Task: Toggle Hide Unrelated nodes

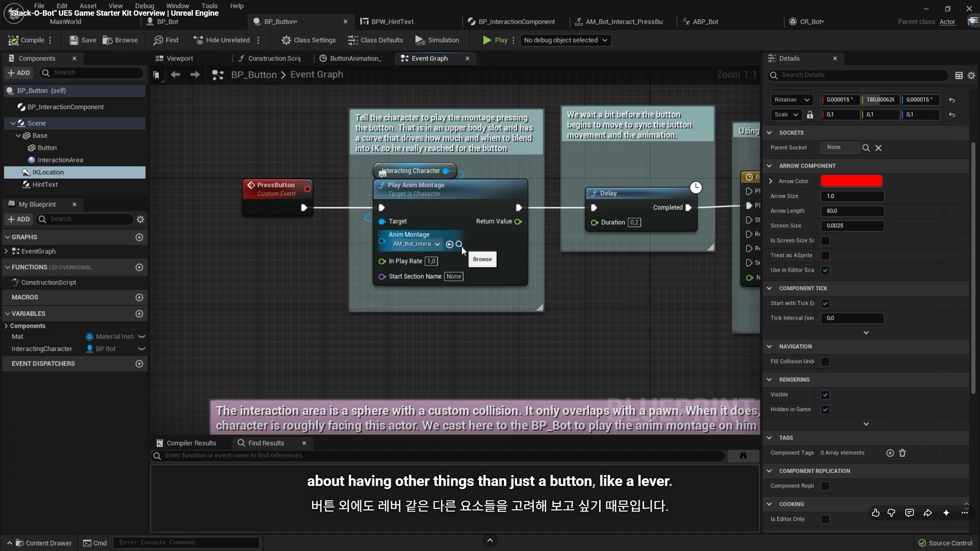Action: tap(222, 40)
